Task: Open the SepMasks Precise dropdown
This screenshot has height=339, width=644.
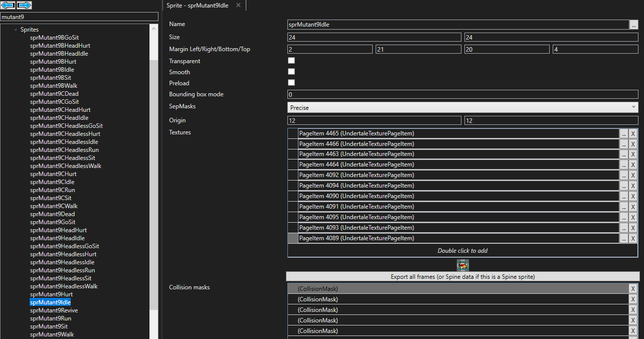Action: [x=462, y=107]
